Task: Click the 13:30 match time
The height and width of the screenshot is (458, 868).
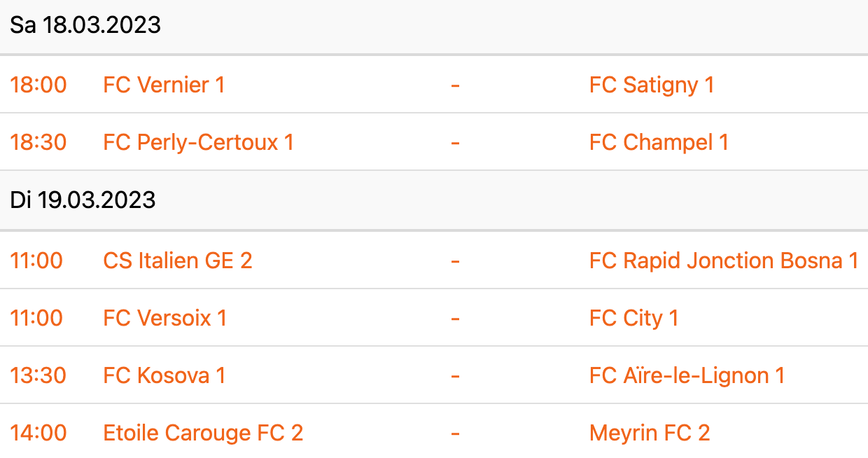Action: [38, 375]
